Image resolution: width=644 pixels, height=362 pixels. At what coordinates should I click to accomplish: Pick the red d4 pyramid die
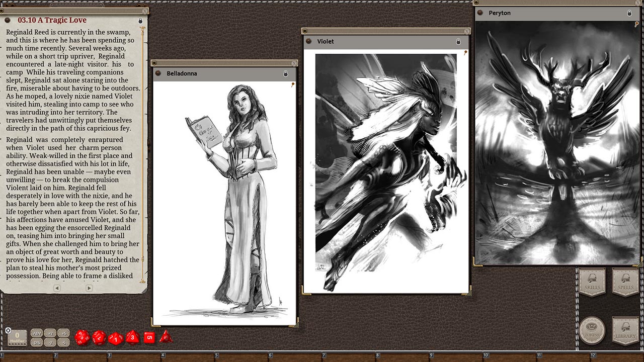(166, 337)
